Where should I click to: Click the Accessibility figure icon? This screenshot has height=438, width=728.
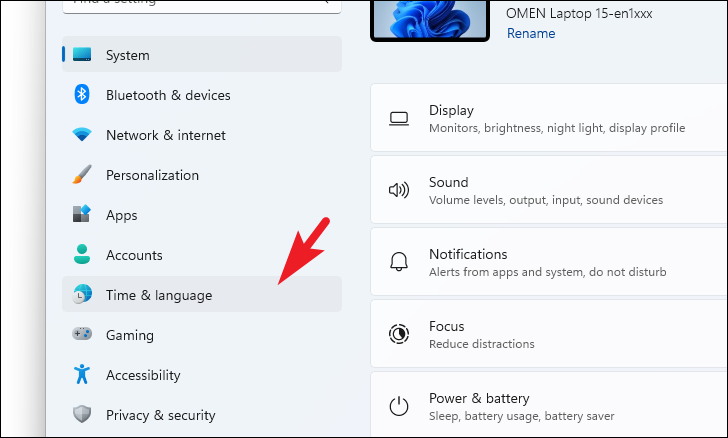[82, 374]
